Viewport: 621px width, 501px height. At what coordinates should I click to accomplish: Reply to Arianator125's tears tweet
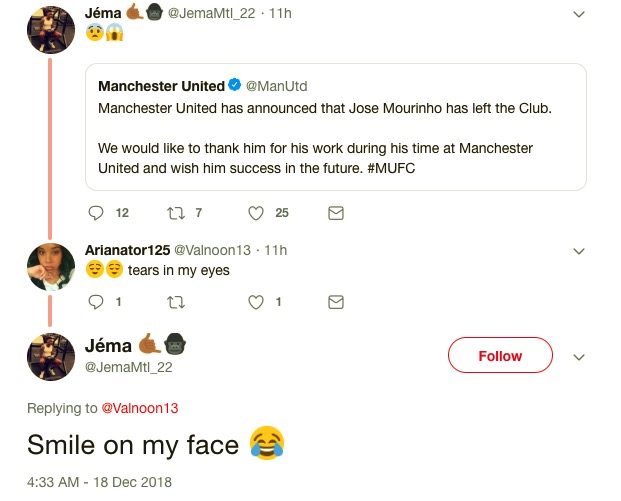pos(96,301)
